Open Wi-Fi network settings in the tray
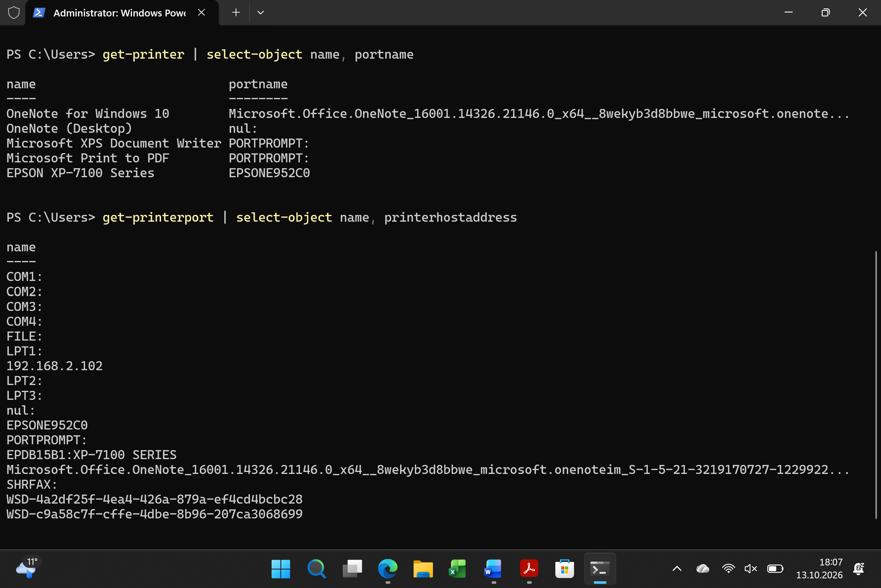The width and height of the screenshot is (881, 588). pyautogui.click(x=728, y=569)
